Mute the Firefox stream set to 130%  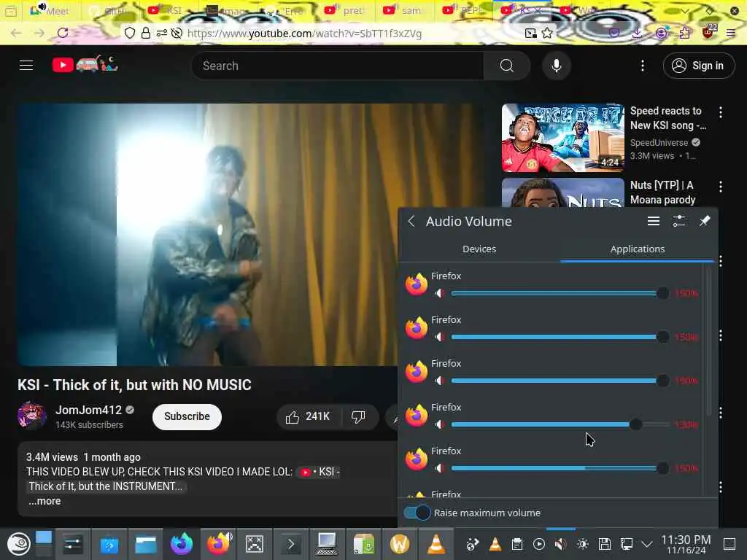[x=440, y=424]
